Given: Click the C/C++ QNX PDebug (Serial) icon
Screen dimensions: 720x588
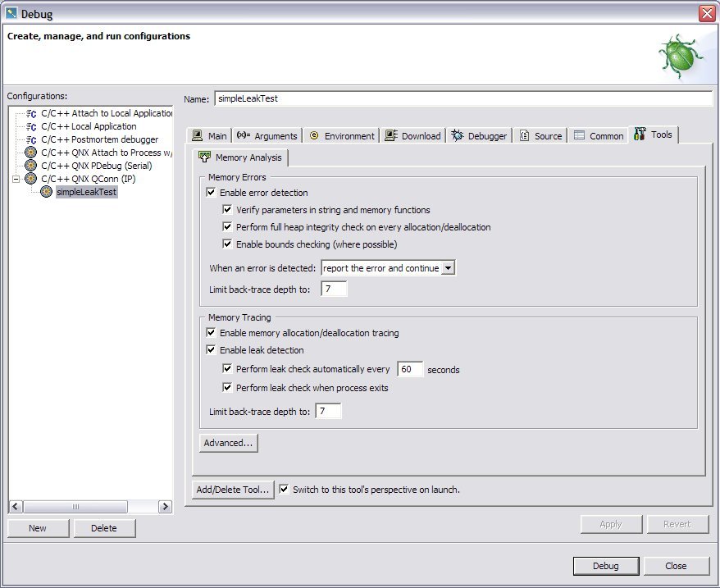Looking at the screenshot, I should 31,166.
